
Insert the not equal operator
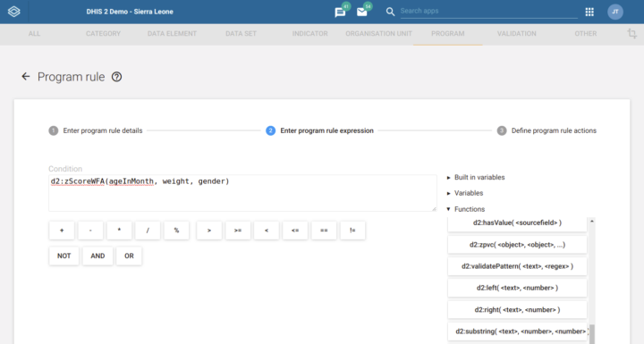(352, 231)
